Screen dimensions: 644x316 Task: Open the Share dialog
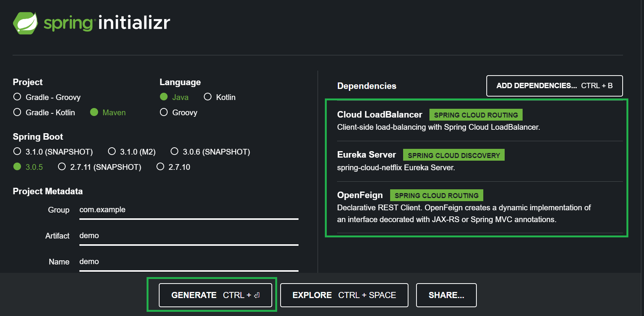tap(446, 295)
